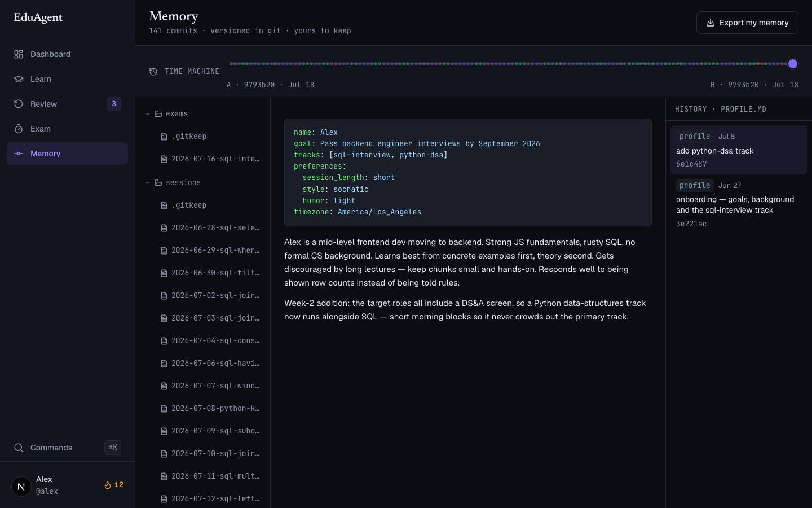Click the EduAgent logo

[x=38, y=17]
